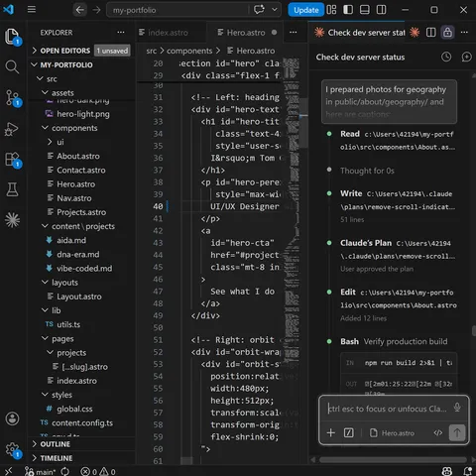Switch to the Hero.astro editor tab

tap(245, 33)
